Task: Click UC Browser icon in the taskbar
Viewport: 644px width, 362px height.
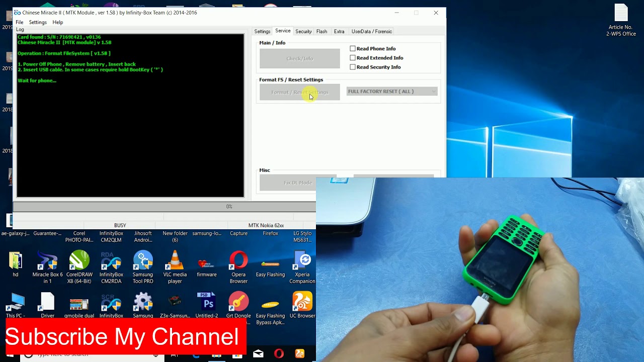Action: pos(299,354)
